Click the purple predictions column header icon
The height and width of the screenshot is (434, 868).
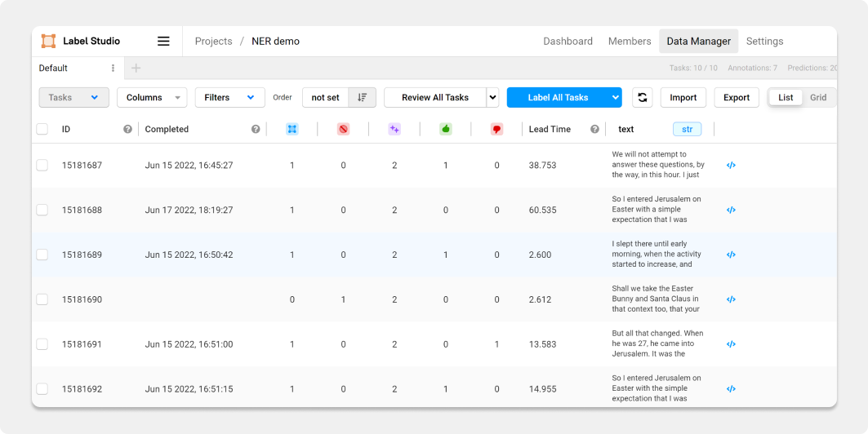coord(394,129)
